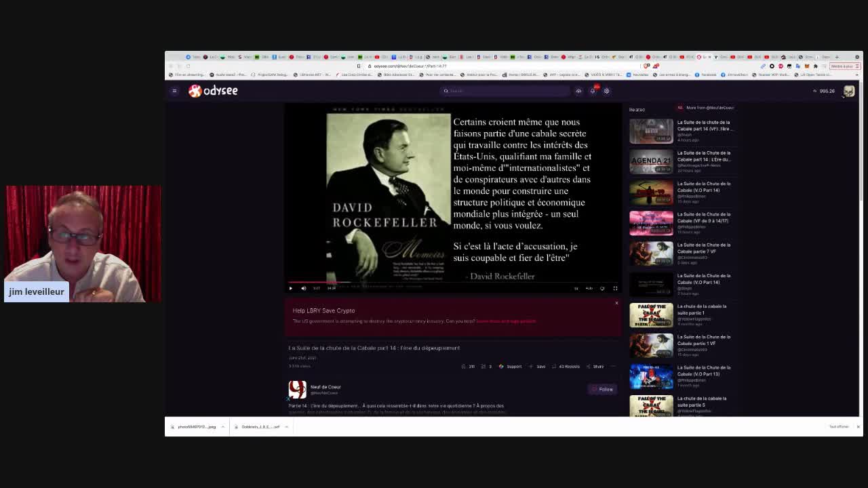868x488 pixels.
Task: Go to Odysee home via the logo
Action: pyautogui.click(x=213, y=91)
